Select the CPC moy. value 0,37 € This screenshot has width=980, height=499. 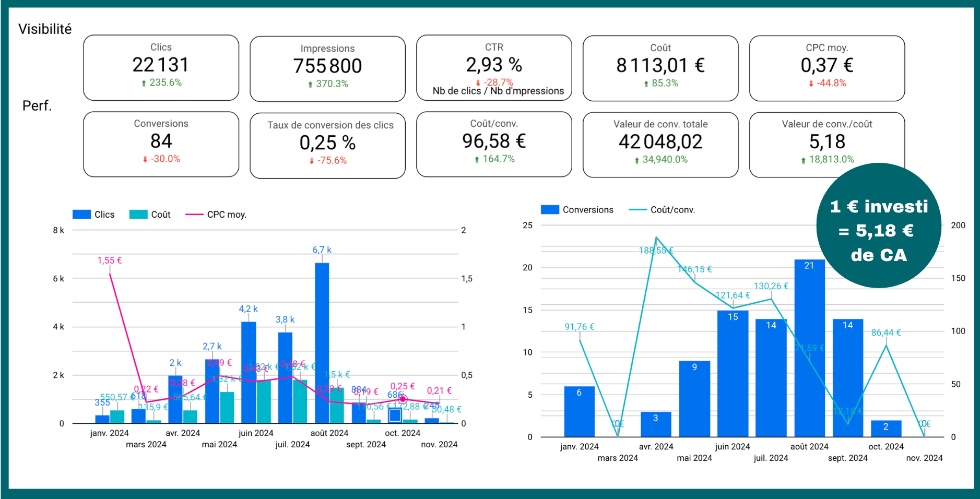[x=827, y=65]
